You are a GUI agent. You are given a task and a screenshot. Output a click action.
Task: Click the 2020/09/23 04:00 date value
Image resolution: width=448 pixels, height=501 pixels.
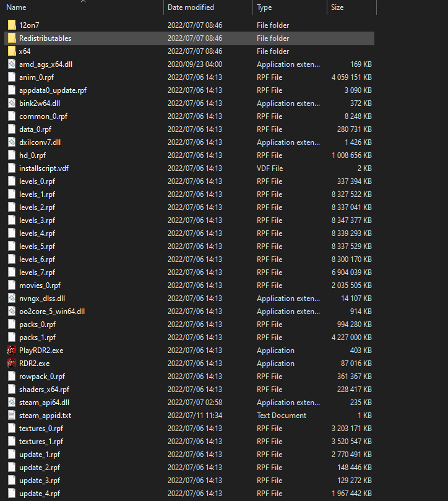pyautogui.click(x=195, y=64)
